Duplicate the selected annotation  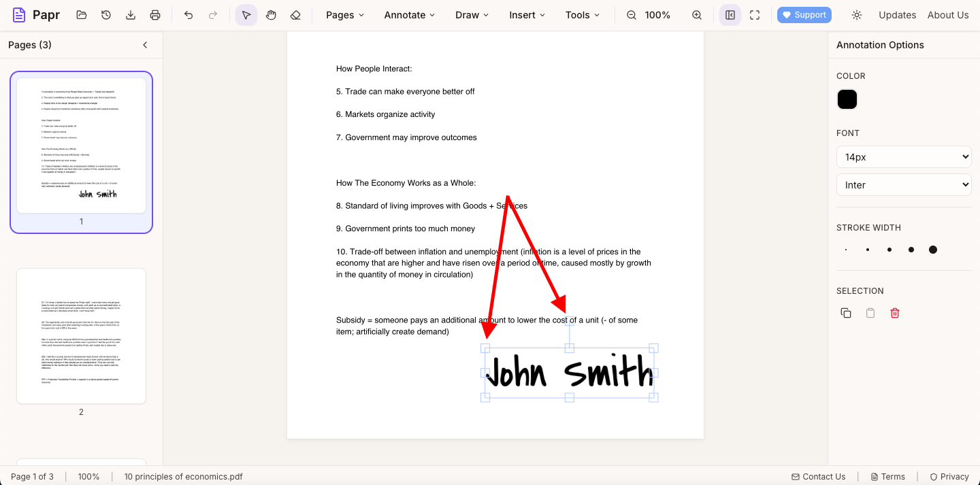pos(846,312)
